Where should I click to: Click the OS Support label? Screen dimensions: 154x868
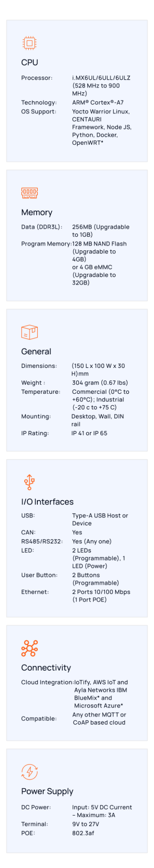39,111
